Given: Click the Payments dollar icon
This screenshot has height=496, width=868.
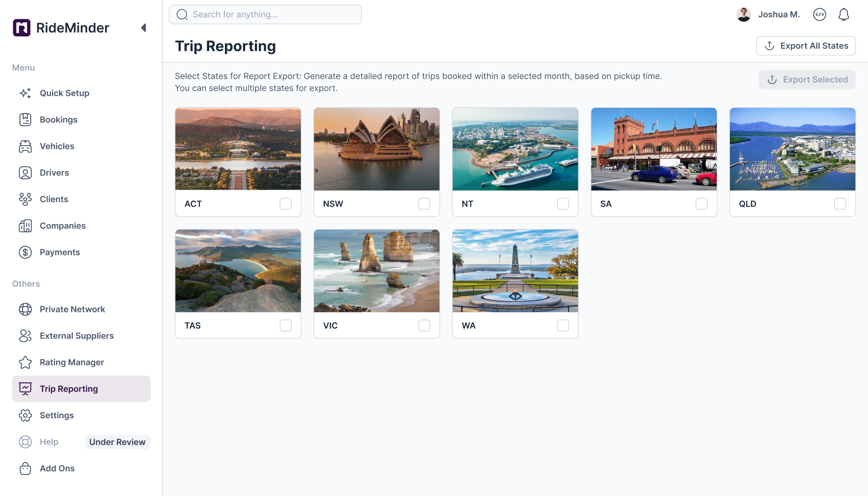Looking at the screenshot, I should [x=25, y=252].
